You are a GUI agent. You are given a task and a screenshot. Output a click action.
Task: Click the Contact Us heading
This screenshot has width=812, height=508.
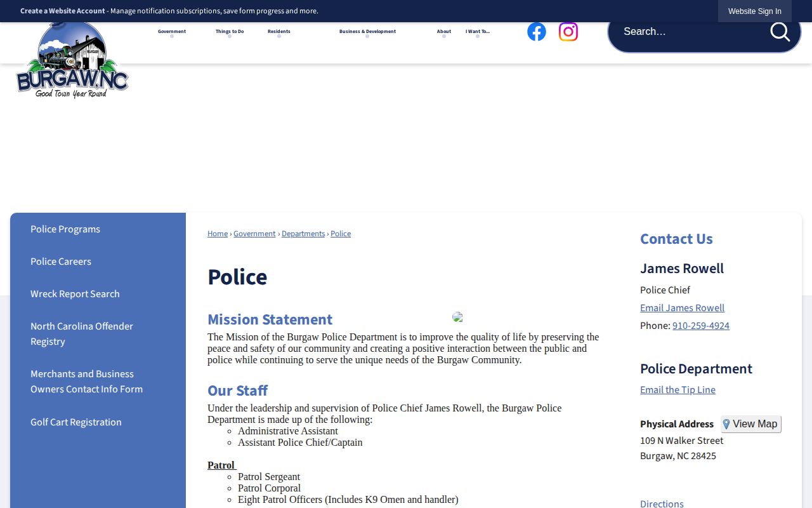676,239
